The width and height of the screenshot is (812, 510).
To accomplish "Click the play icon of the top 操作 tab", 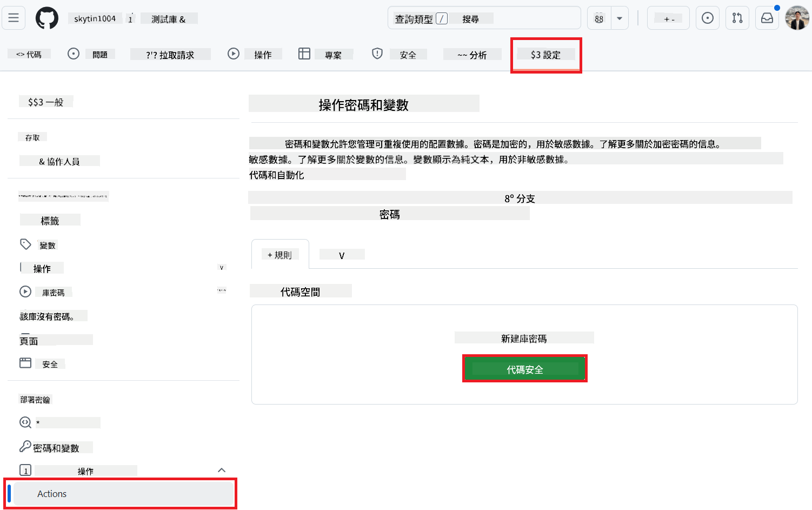I will click(x=234, y=54).
